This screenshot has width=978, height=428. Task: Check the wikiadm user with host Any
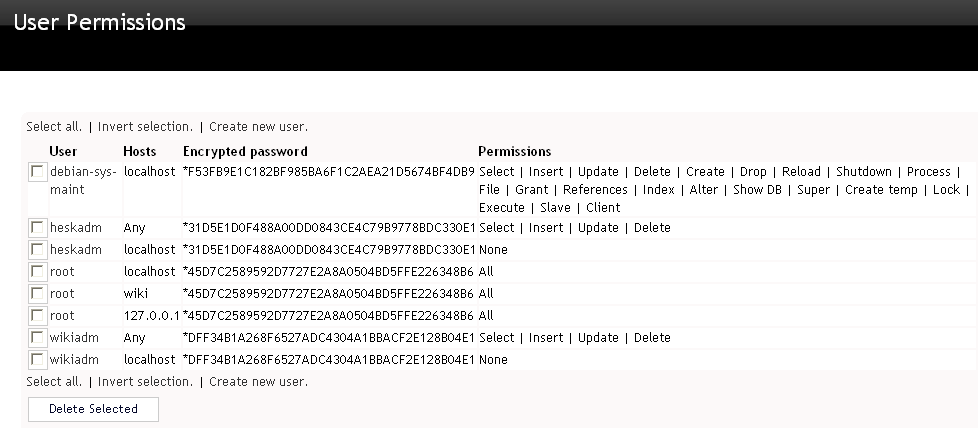coord(37,338)
